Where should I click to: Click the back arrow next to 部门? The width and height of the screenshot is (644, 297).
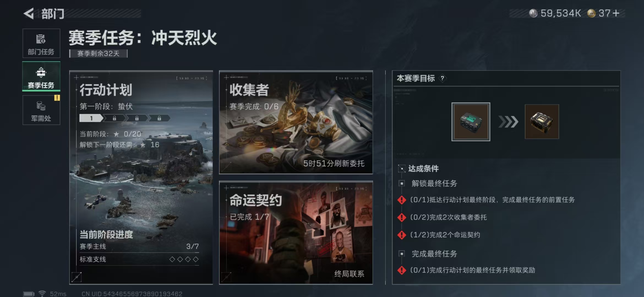click(x=29, y=13)
